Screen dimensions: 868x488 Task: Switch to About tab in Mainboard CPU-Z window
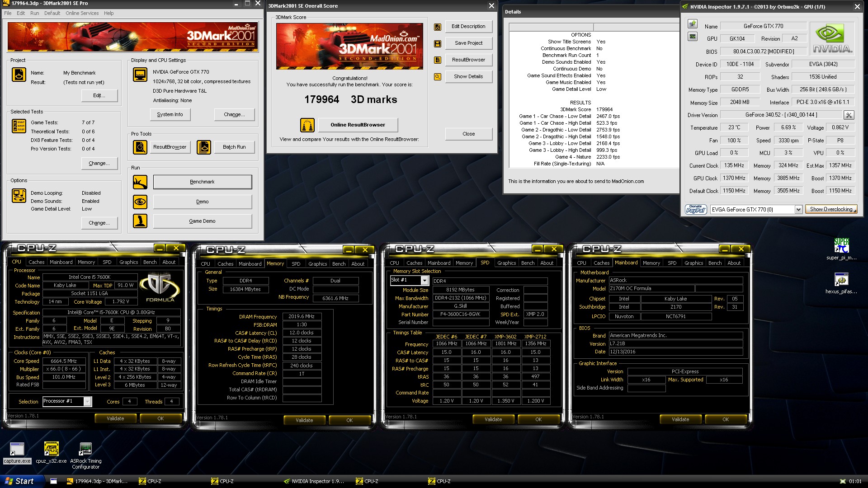point(734,263)
